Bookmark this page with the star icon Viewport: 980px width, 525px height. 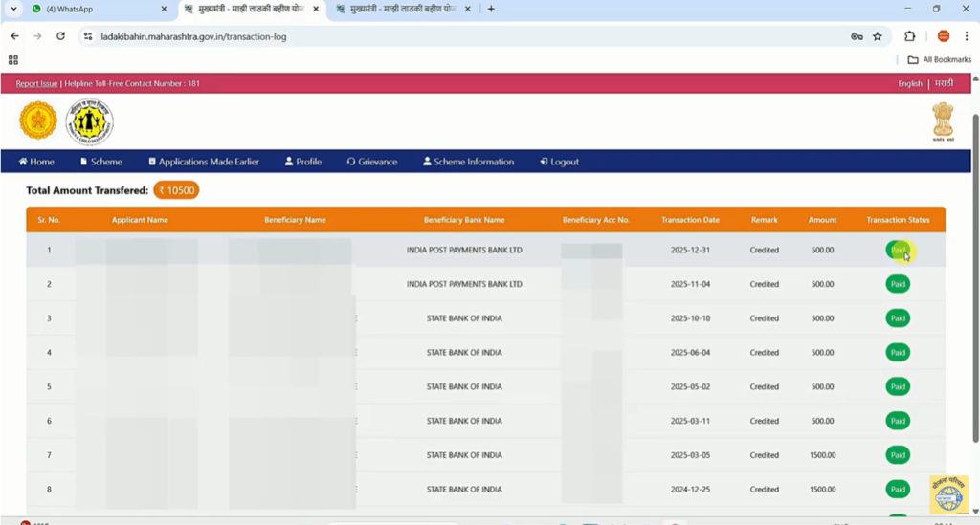[877, 36]
